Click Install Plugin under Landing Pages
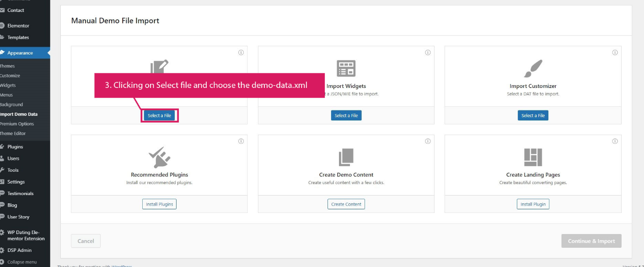Screen dimensions: 644x267 (x=533, y=204)
